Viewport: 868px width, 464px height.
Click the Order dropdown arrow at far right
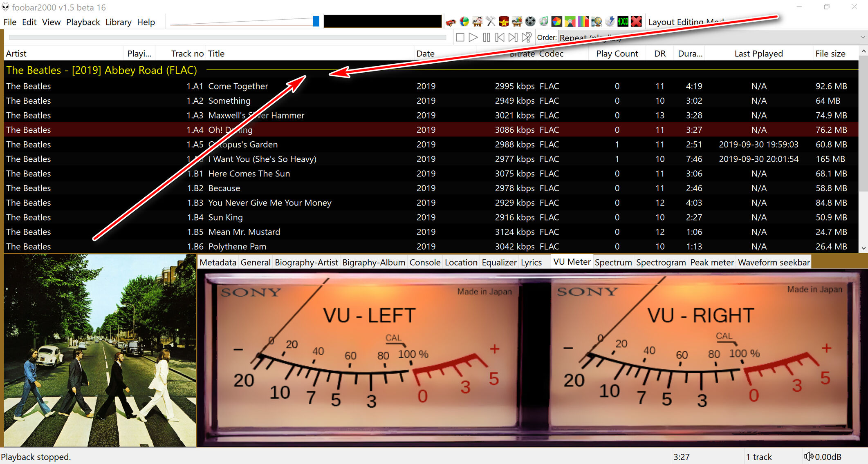click(x=863, y=38)
